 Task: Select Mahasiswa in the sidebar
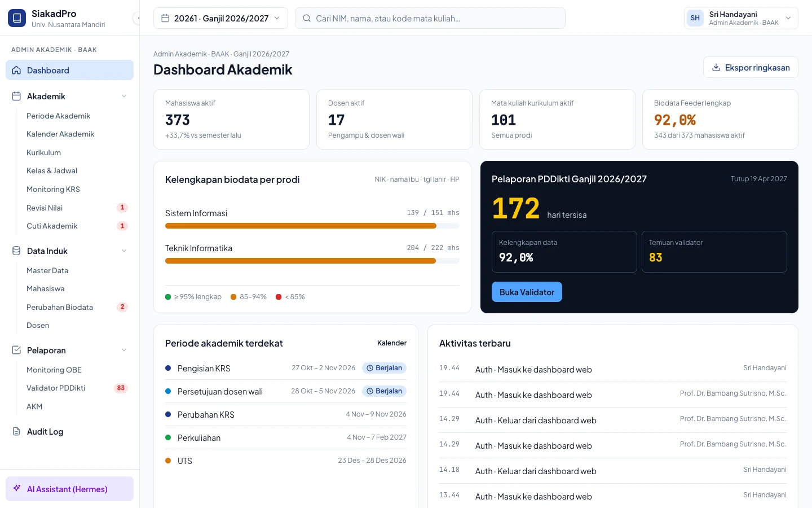pyautogui.click(x=76, y=288)
